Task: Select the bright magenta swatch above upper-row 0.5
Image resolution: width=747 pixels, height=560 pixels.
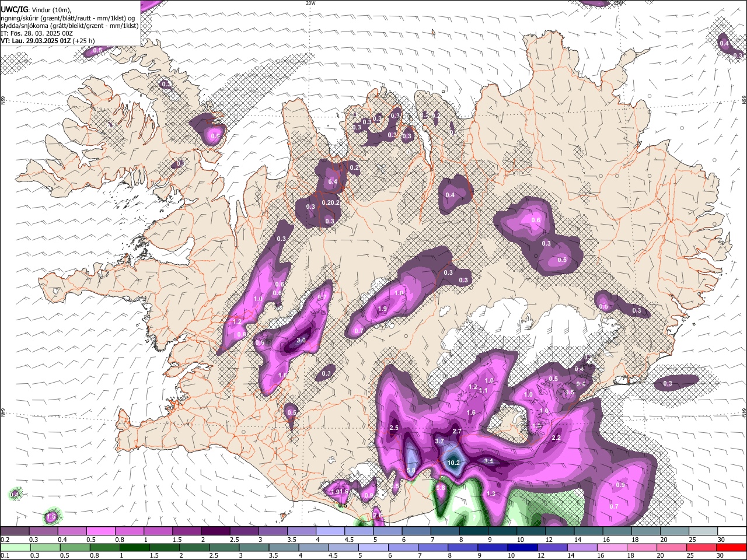Action: (x=101, y=531)
